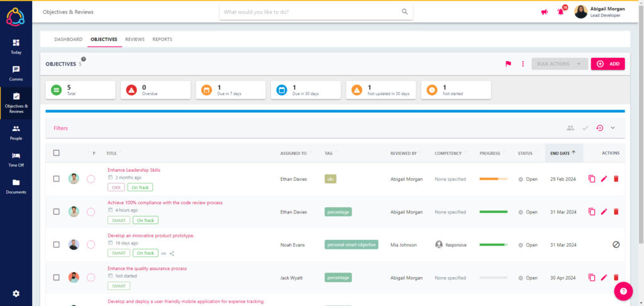Open People in the sidebar

16,132
